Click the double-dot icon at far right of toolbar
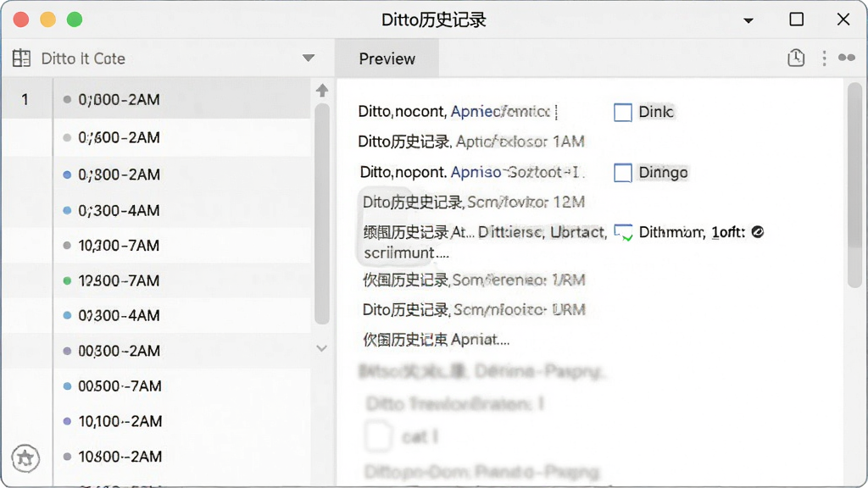The image size is (868, 488). 847,58
